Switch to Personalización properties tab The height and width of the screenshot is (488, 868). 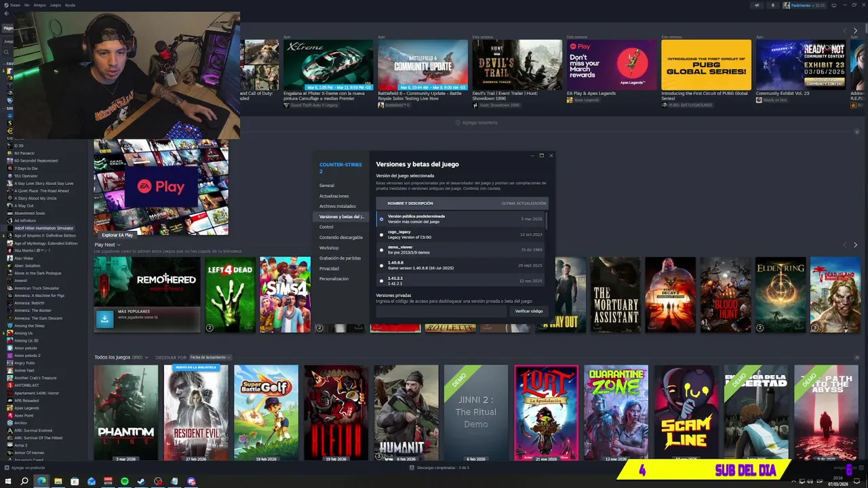(x=334, y=279)
